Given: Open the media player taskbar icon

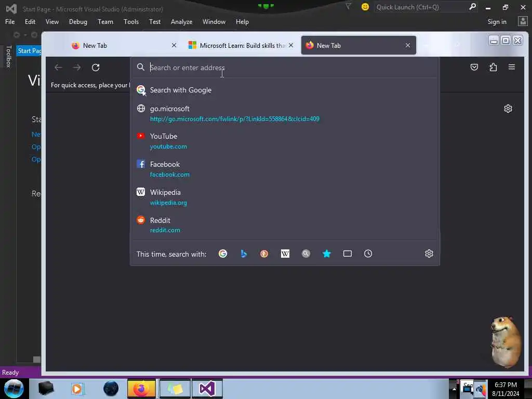Looking at the screenshot, I should (x=77, y=389).
